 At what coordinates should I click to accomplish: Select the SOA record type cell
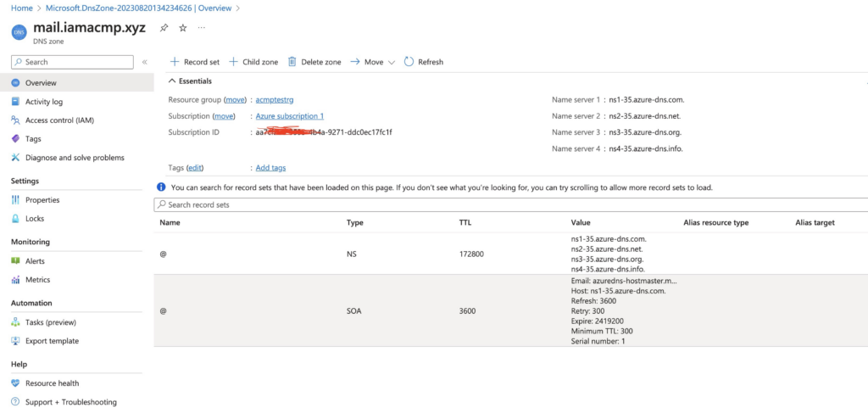(353, 311)
